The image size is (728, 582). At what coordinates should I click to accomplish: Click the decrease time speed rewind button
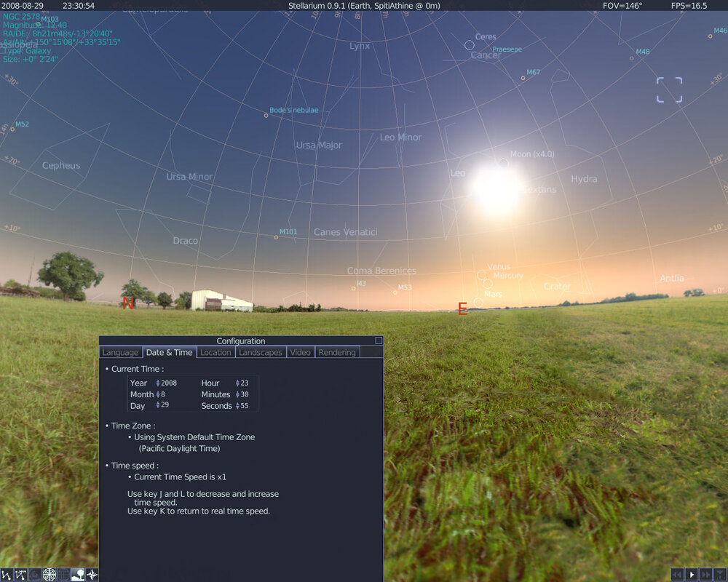tap(677, 575)
